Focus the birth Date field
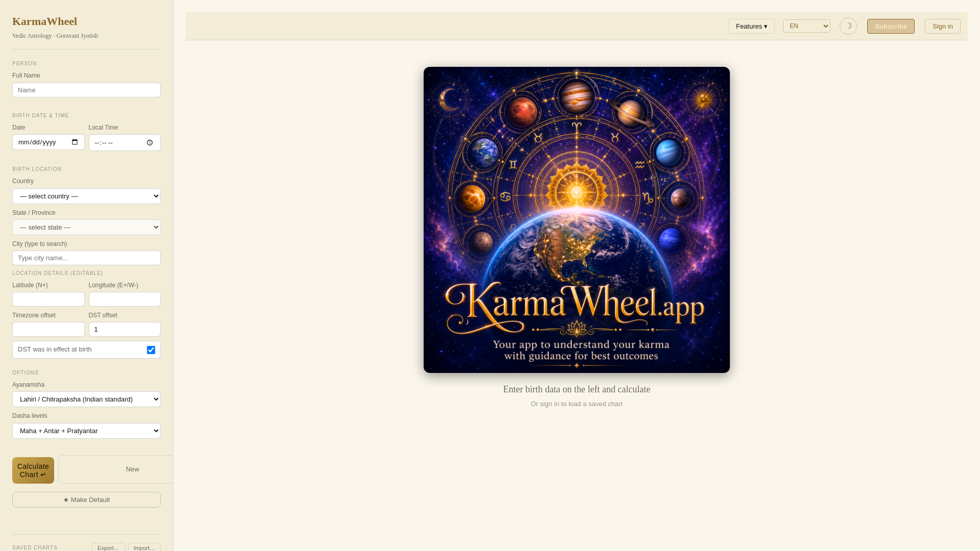980x551 pixels. tap(48, 142)
